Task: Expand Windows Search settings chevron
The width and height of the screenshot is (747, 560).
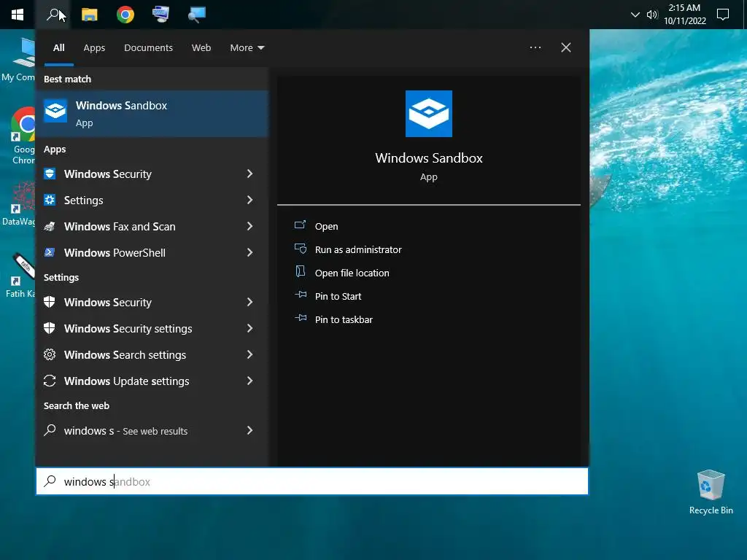Action: click(x=249, y=354)
